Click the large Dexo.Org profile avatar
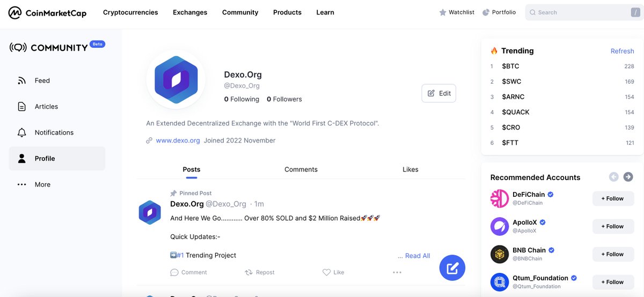644x297 pixels. tap(176, 79)
